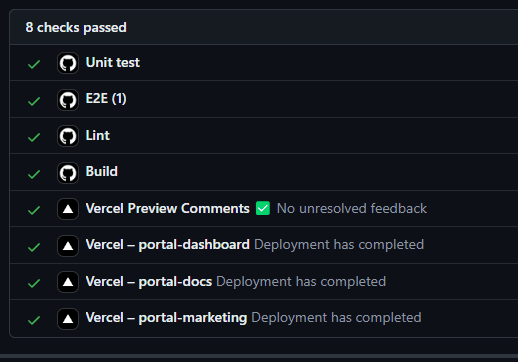This screenshot has height=362, width=518.
Task: Click Vercel triangle icon for portal-marketing
Action: 68,319
